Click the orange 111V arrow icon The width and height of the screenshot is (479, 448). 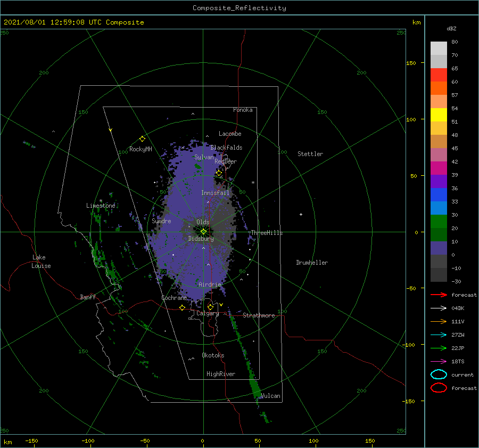439,321
